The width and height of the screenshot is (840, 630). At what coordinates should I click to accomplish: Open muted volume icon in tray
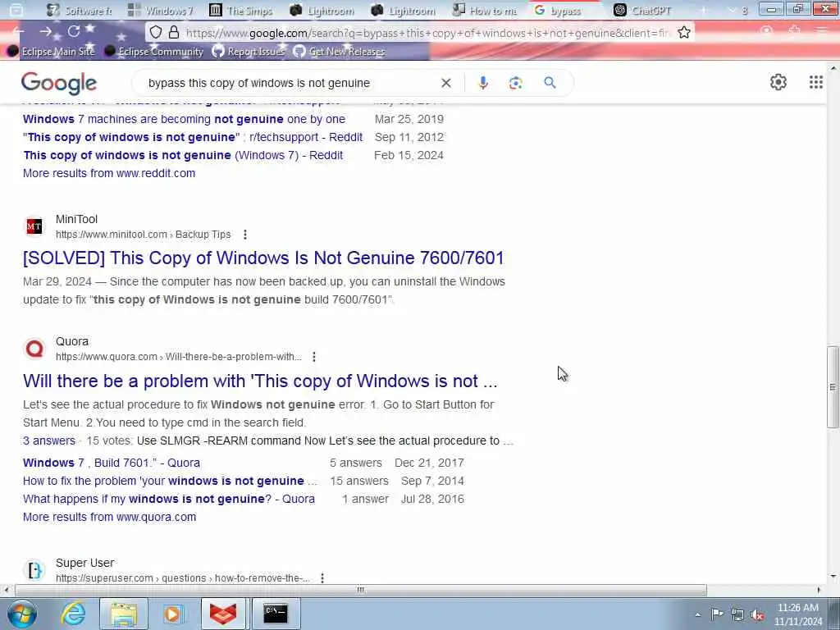point(757,614)
